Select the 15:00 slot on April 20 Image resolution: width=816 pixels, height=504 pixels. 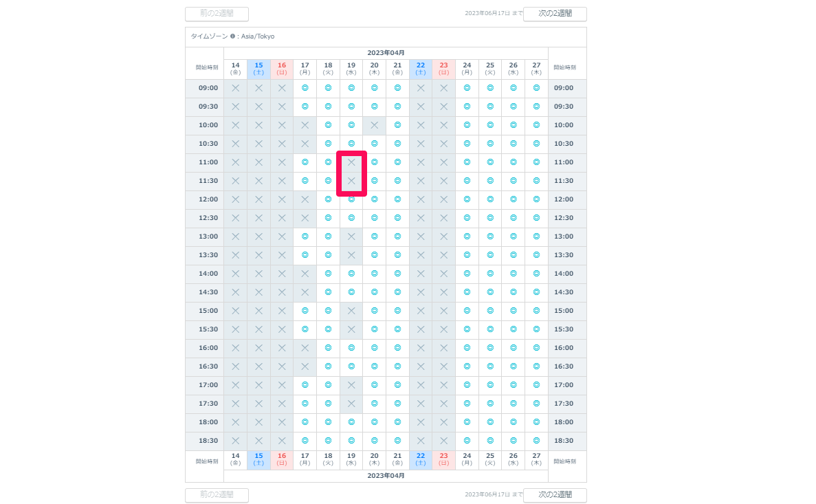click(374, 311)
